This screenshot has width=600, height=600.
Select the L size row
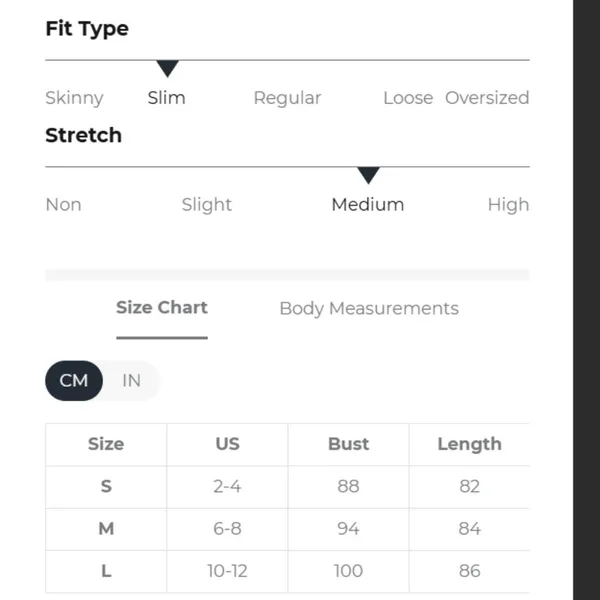[x=287, y=571]
